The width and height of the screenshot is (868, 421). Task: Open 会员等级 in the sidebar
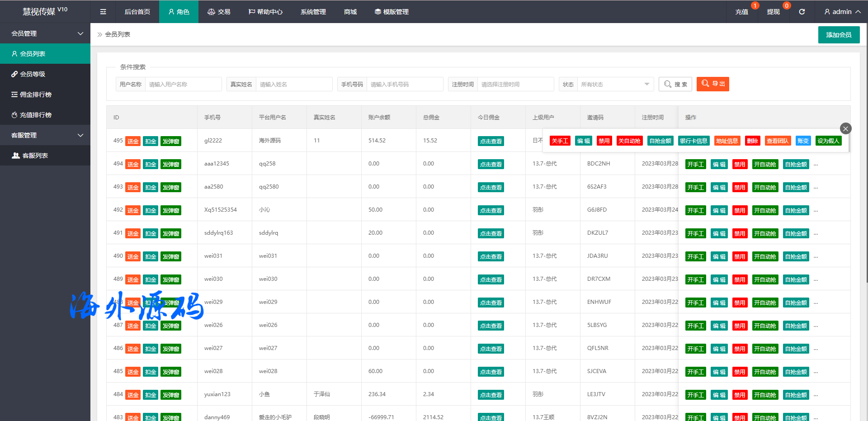pyautogui.click(x=33, y=74)
